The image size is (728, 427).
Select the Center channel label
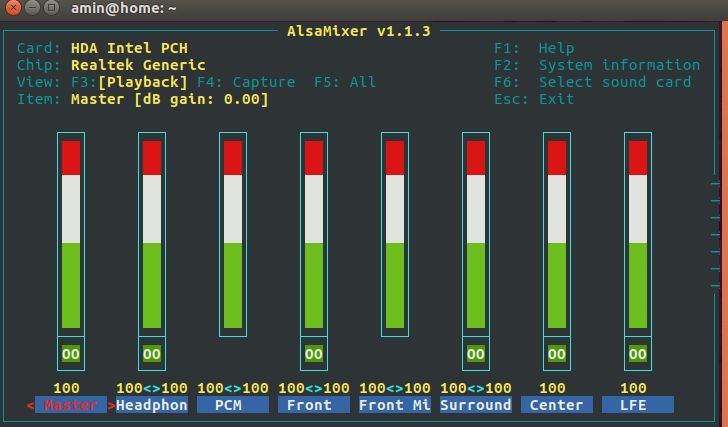(557, 405)
